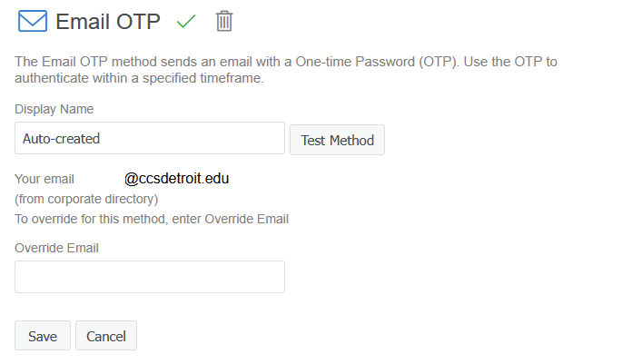Cancel the Email OTP changes

point(106,336)
